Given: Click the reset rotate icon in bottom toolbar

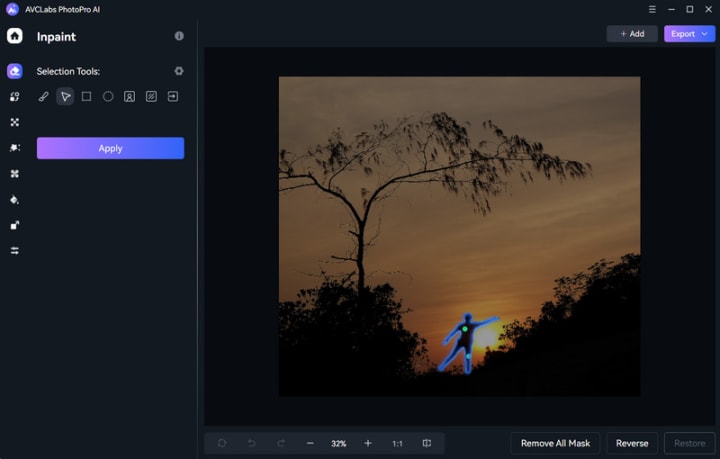Looking at the screenshot, I should pos(222,443).
